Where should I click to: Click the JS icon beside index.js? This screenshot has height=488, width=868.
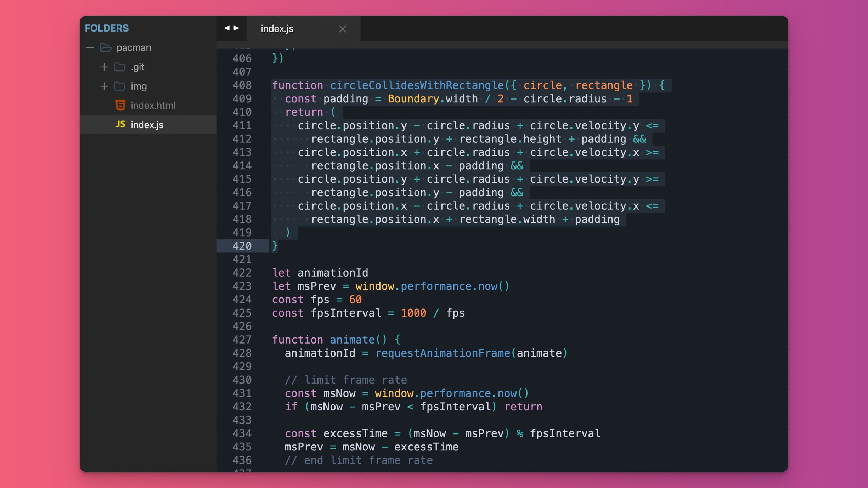(120, 124)
